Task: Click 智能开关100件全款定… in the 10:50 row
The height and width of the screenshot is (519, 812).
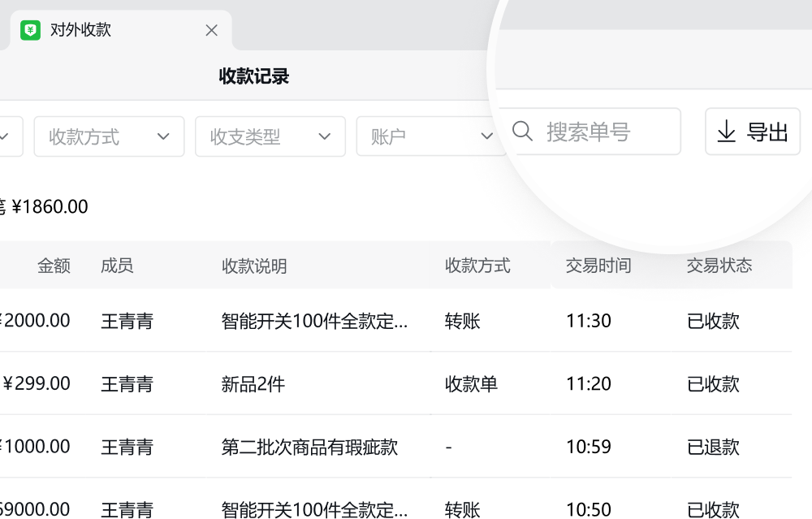Action: point(314,510)
